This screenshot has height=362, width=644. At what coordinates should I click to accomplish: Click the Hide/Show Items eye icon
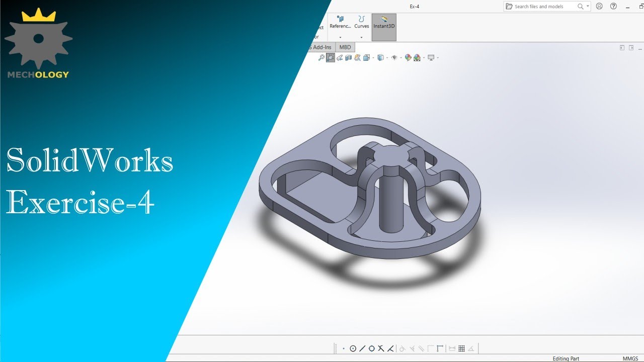pos(394,57)
